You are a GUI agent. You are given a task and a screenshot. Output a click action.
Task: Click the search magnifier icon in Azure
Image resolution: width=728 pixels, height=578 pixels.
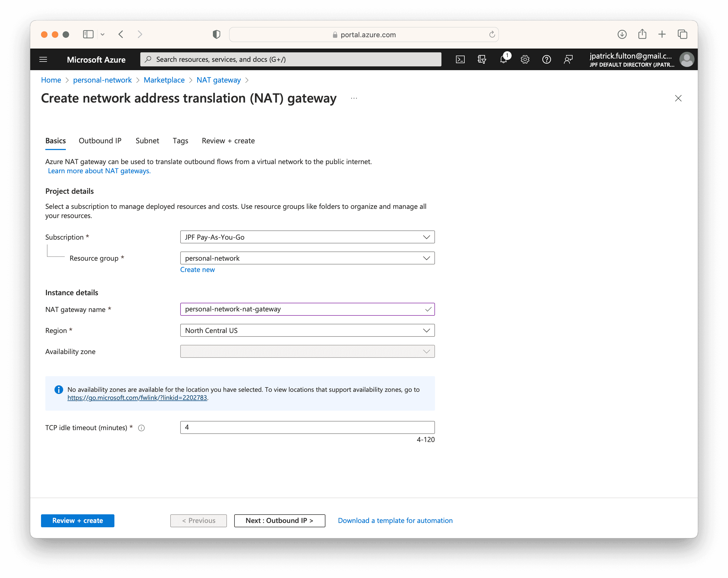coord(148,59)
